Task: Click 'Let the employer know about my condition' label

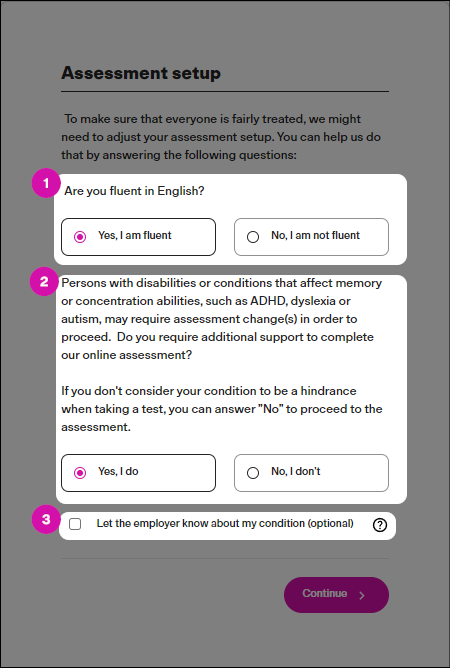Action: click(x=225, y=524)
